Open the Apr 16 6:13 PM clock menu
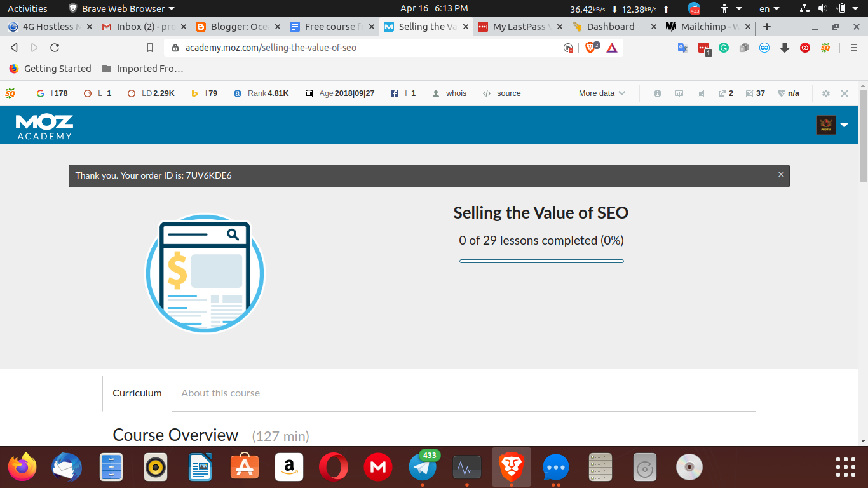This screenshot has width=868, height=488. click(434, 9)
